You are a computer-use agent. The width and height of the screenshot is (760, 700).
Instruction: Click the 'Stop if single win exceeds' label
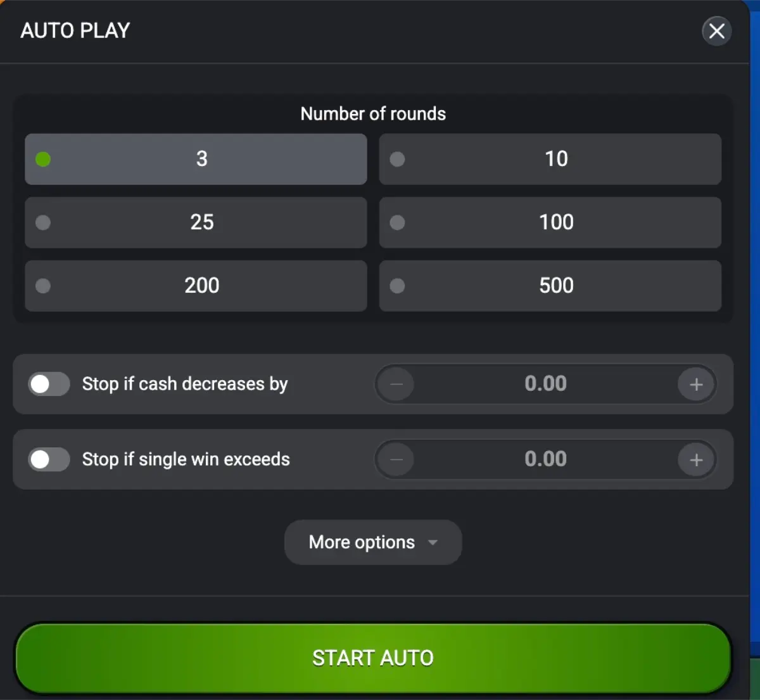tap(186, 459)
